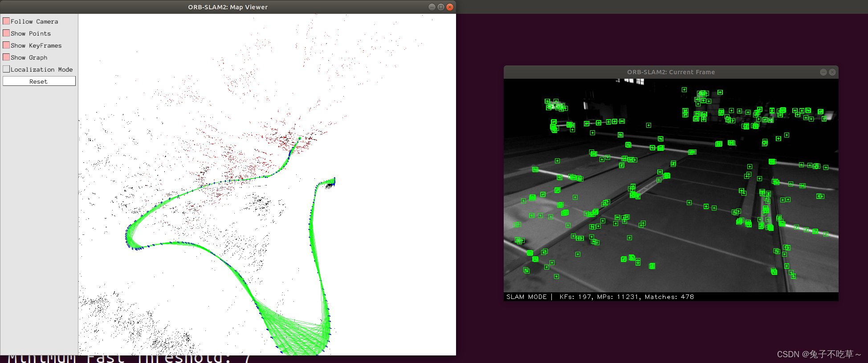The image size is (868, 363).
Task: Disable the Show KeyFrames option
Action: 6,45
